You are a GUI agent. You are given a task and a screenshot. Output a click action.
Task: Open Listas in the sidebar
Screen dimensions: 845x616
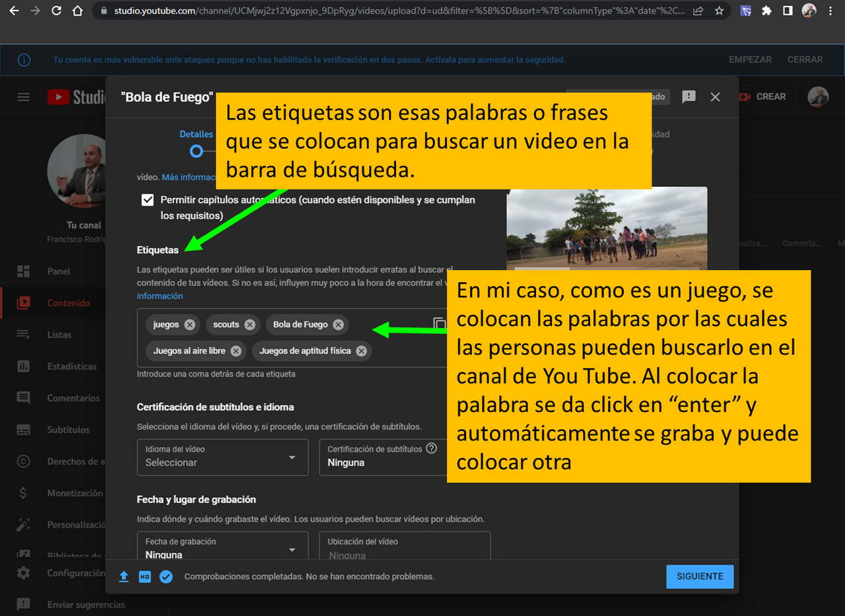point(53,335)
